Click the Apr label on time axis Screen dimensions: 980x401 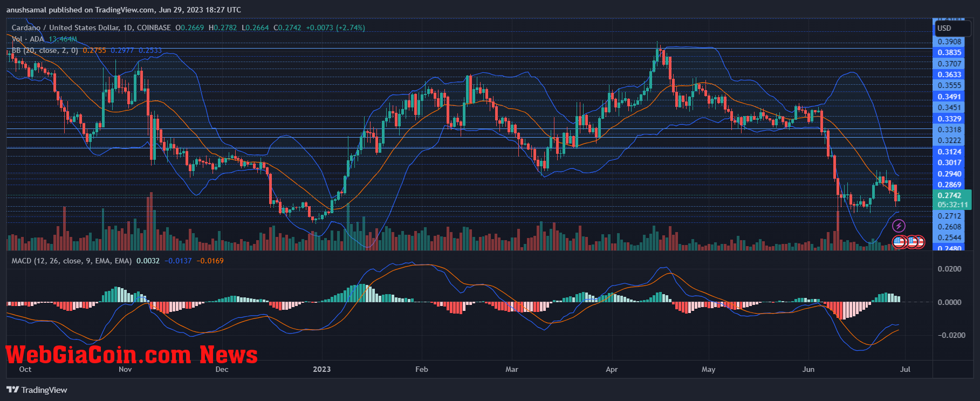612,369
